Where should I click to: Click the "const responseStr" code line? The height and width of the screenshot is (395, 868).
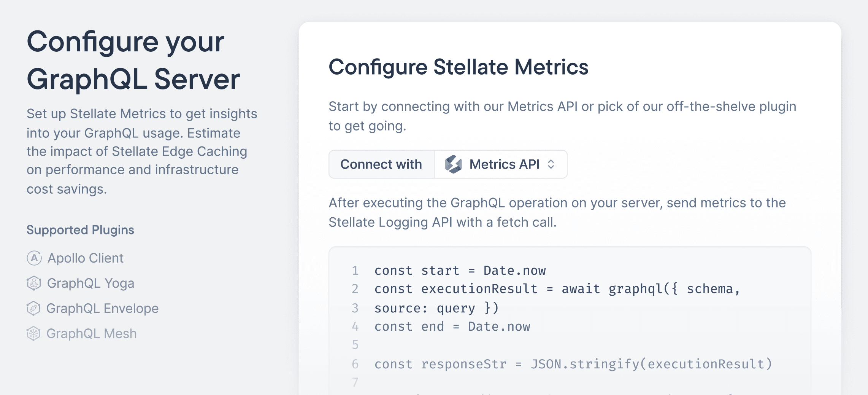point(573,364)
